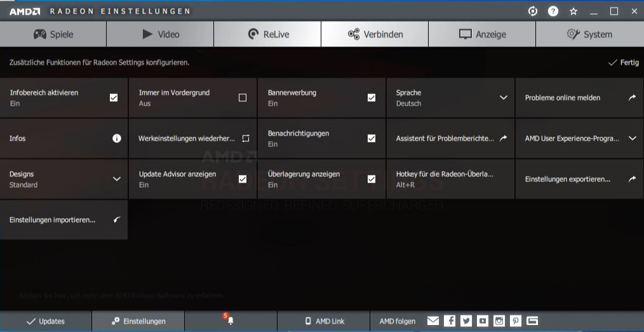644x332 pixels.
Task: Open the Designs theme dropdown
Action: coord(117,179)
